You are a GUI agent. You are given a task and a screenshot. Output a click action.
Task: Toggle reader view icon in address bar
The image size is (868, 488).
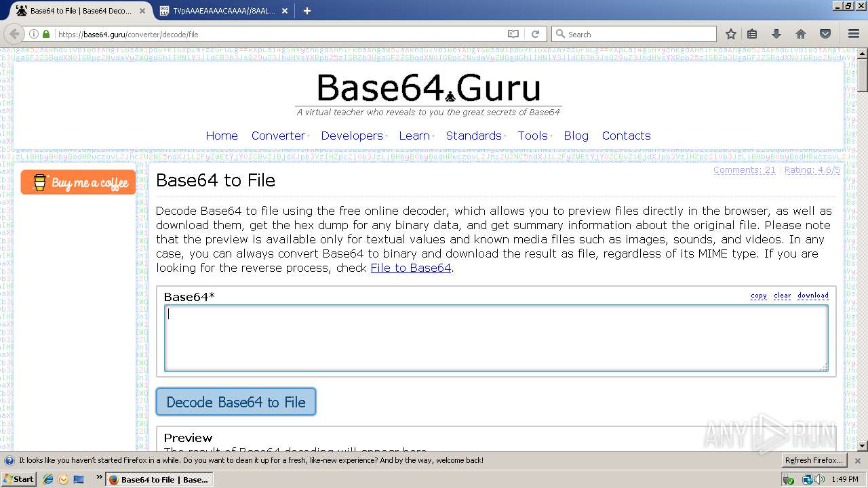[x=513, y=34]
